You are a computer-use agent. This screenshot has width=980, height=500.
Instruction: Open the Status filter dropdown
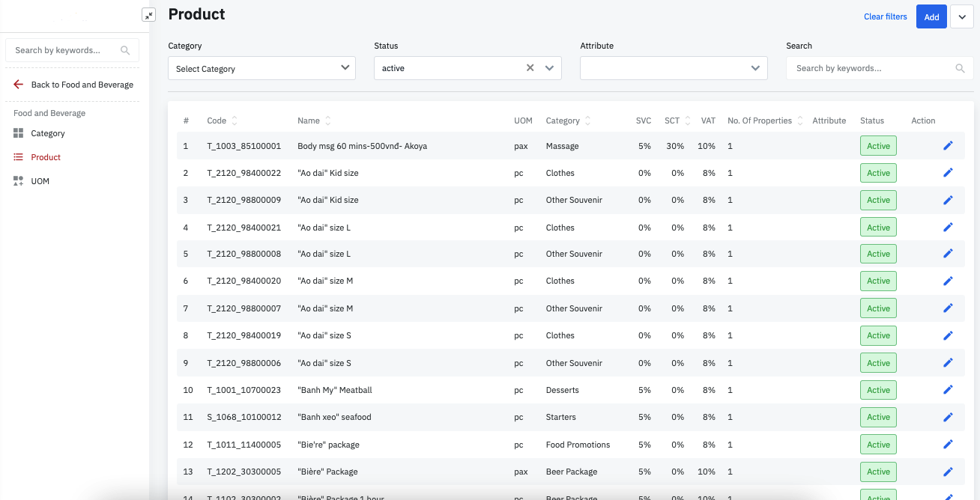click(549, 68)
